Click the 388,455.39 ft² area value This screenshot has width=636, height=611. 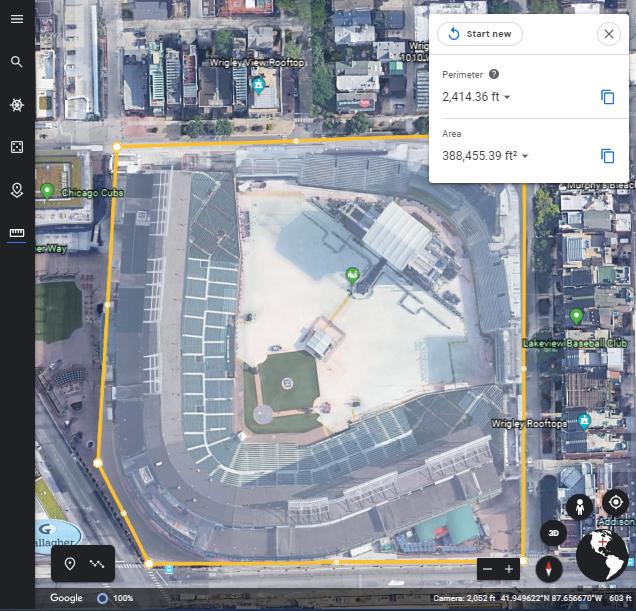coord(480,156)
